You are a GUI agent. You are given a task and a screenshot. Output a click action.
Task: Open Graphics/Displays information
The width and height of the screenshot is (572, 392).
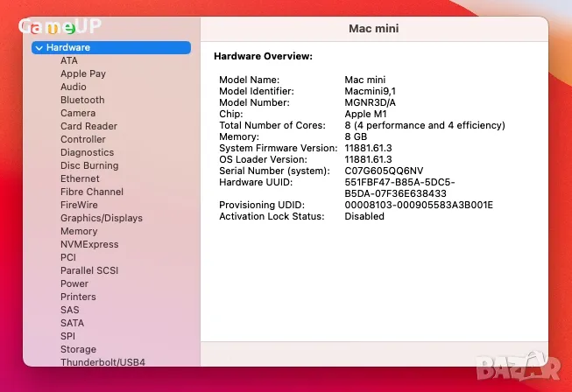pos(101,218)
